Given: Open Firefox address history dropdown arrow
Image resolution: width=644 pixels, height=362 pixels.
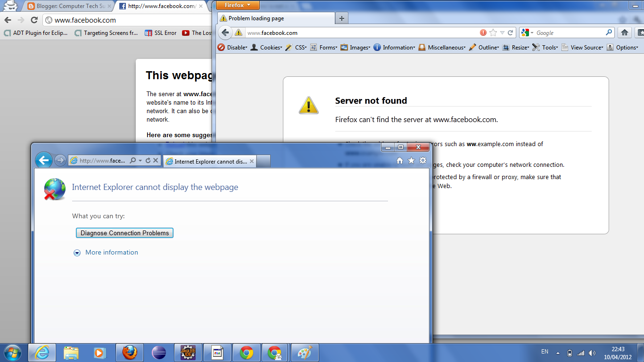Looking at the screenshot, I should pos(502,33).
